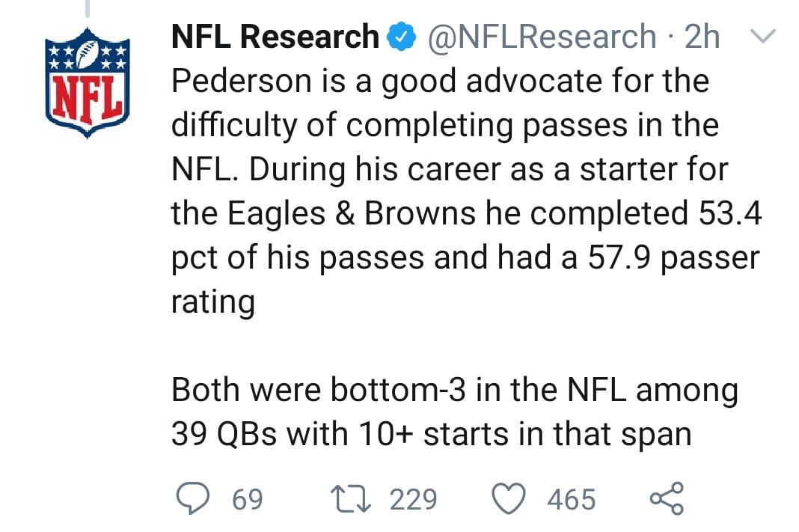Click the thread line above the avatar
Viewport: 799px width, 532px height.
(x=88, y=9)
